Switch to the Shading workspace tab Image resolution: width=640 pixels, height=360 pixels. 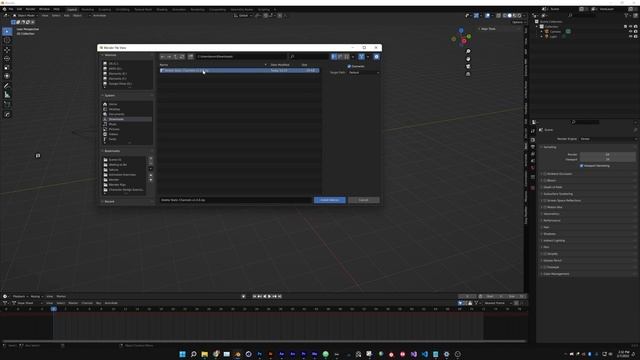(162, 9)
